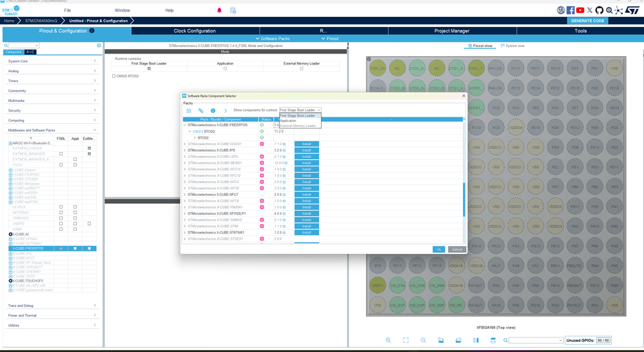Toggle the First Stage Boot Loader runtime context checkbox
The width and height of the screenshot is (644, 352).
pos(149,68)
